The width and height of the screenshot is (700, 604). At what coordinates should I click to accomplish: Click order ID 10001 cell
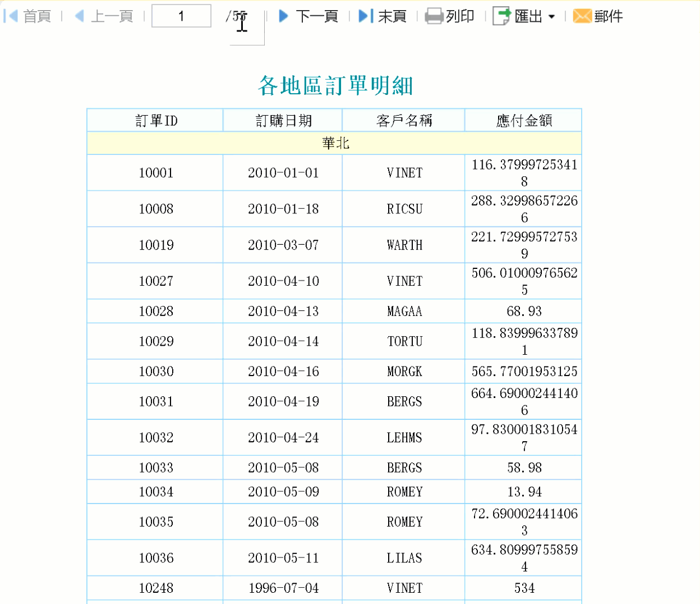155,173
